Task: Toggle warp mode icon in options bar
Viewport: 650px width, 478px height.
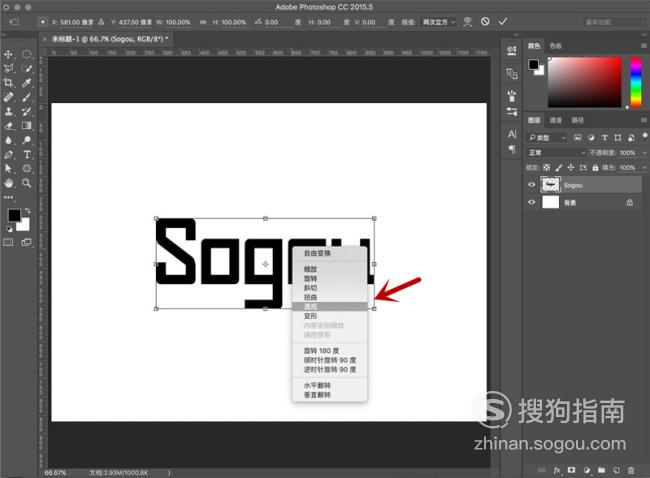Action: 468,22
